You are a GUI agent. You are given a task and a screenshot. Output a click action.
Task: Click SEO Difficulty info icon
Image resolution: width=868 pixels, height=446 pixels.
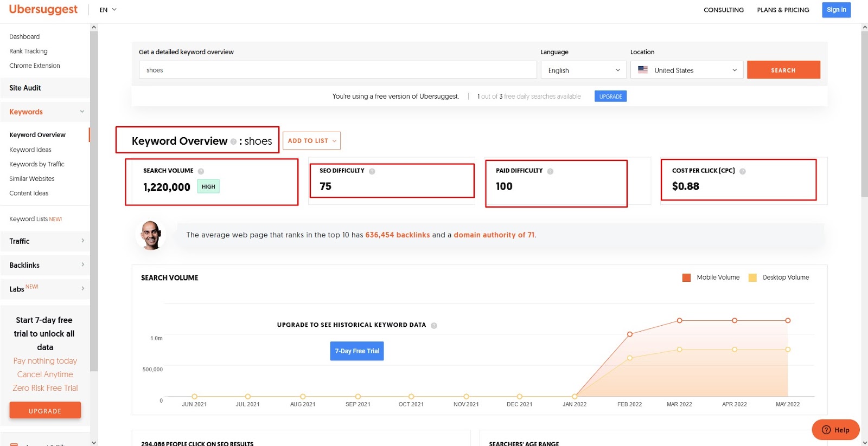(372, 171)
